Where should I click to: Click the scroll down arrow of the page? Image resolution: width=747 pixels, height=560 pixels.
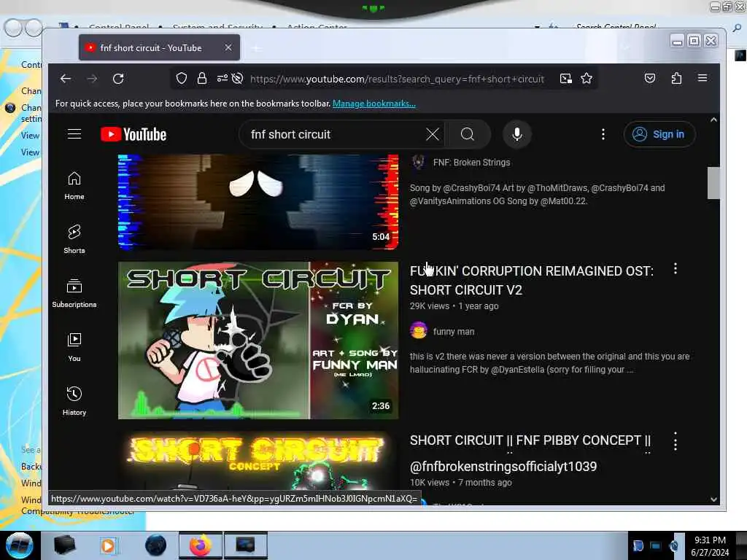(x=713, y=499)
